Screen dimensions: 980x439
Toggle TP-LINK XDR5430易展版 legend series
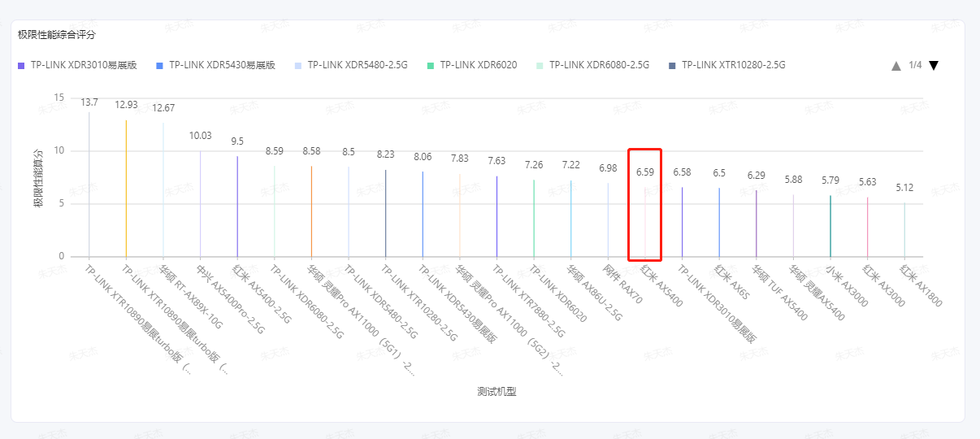click(x=215, y=65)
